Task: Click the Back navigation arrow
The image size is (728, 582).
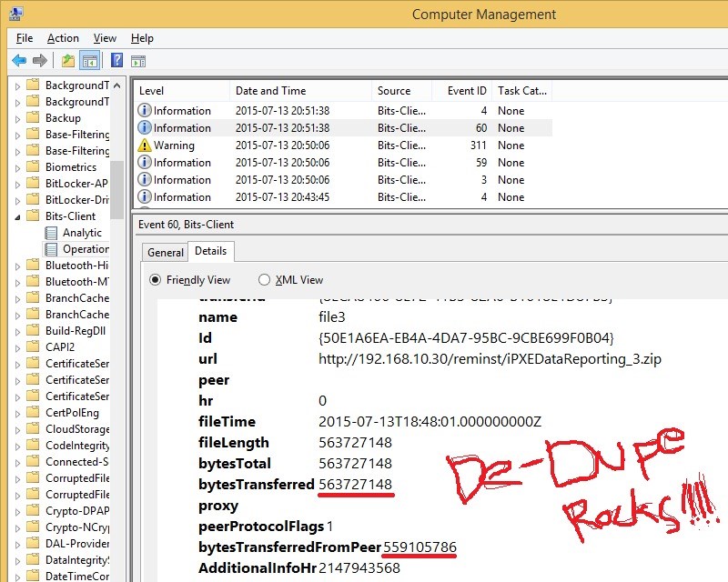Action: point(19,60)
